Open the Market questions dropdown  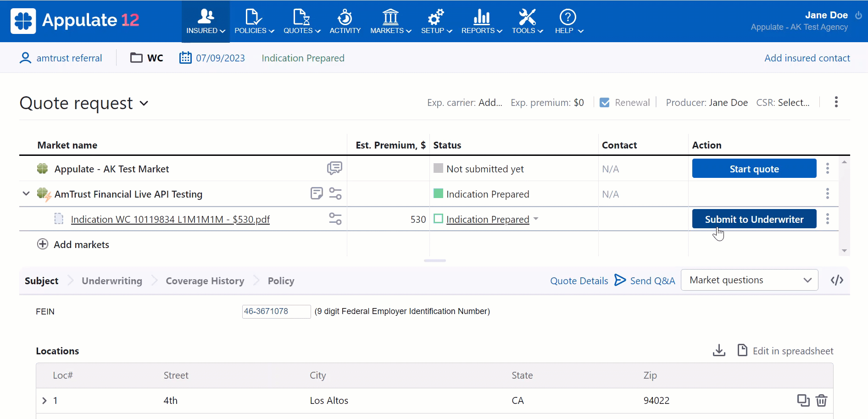749,280
